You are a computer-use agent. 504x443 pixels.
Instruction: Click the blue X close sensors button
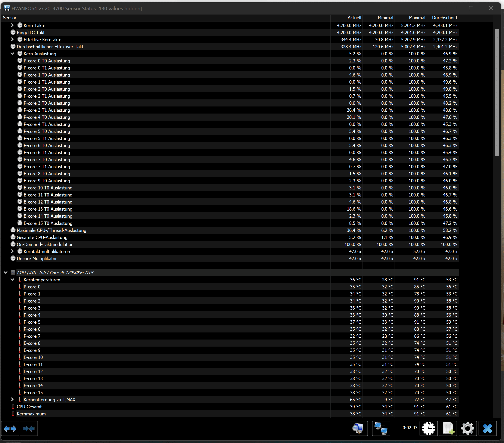[x=487, y=429]
